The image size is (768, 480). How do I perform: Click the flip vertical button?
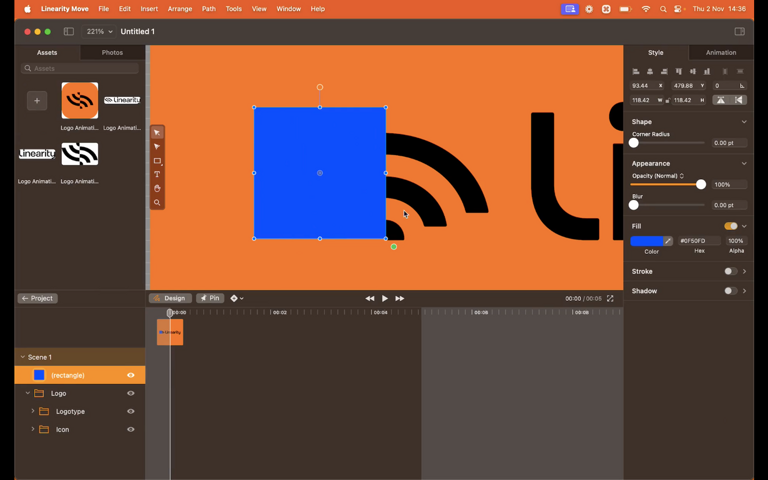coord(720,100)
